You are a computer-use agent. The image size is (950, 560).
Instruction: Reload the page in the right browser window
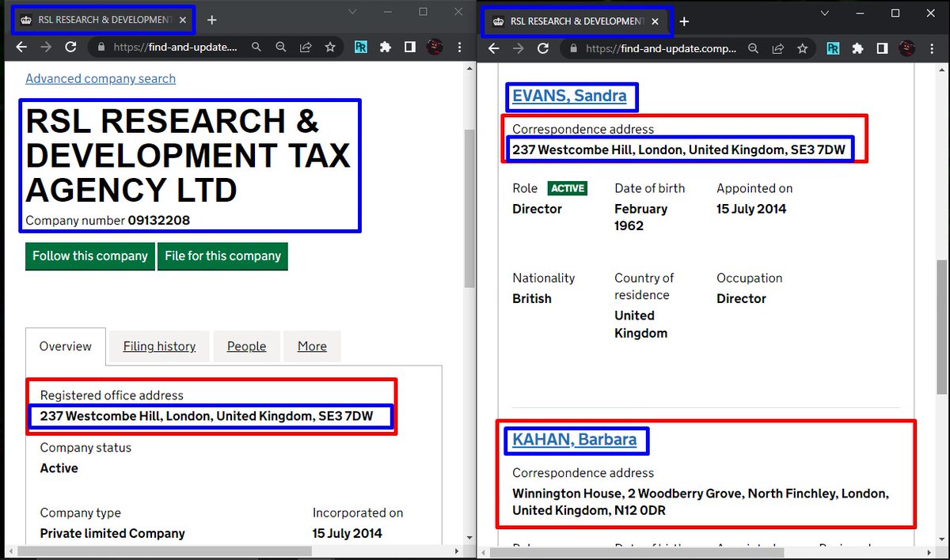click(x=543, y=48)
